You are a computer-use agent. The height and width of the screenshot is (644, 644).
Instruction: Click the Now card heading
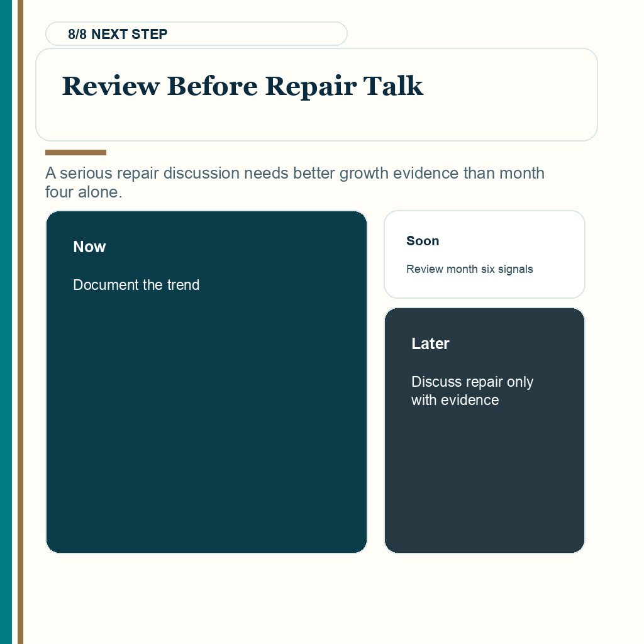click(x=89, y=247)
